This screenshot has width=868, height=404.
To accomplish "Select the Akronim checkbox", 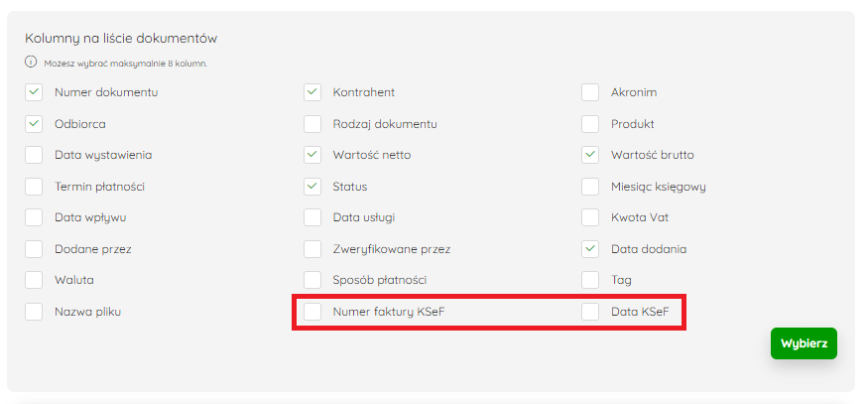I will [590, 92].
